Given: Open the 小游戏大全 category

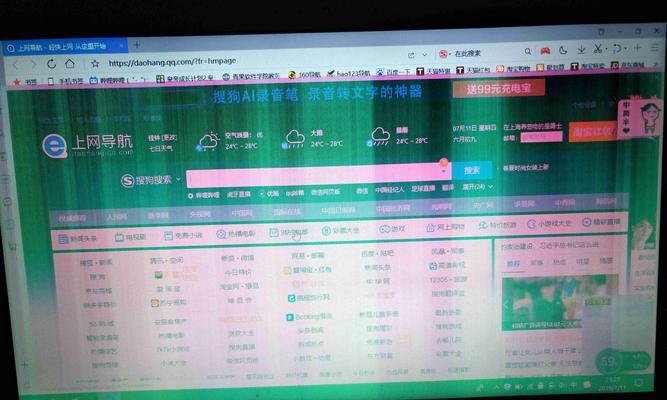Looking at the screenshot, I should coord(549,223).
